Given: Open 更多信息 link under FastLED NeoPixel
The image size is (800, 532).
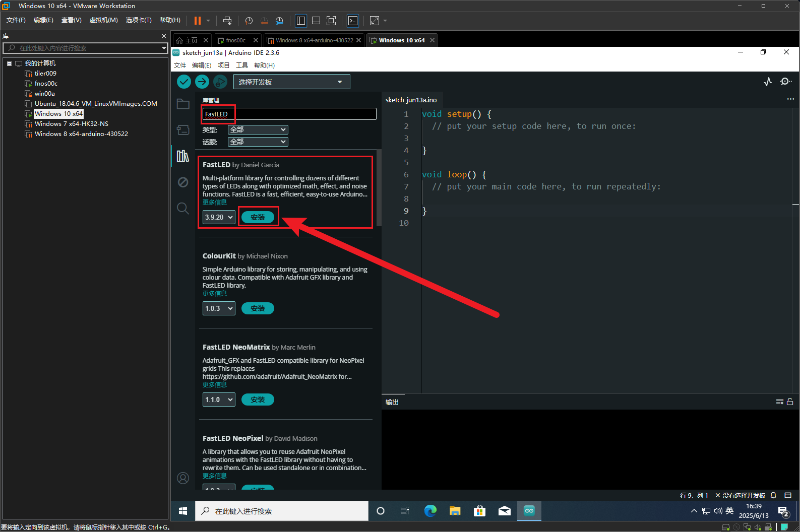Looking at the screenshot, I should pyautogui.click(x=215, y=476).
